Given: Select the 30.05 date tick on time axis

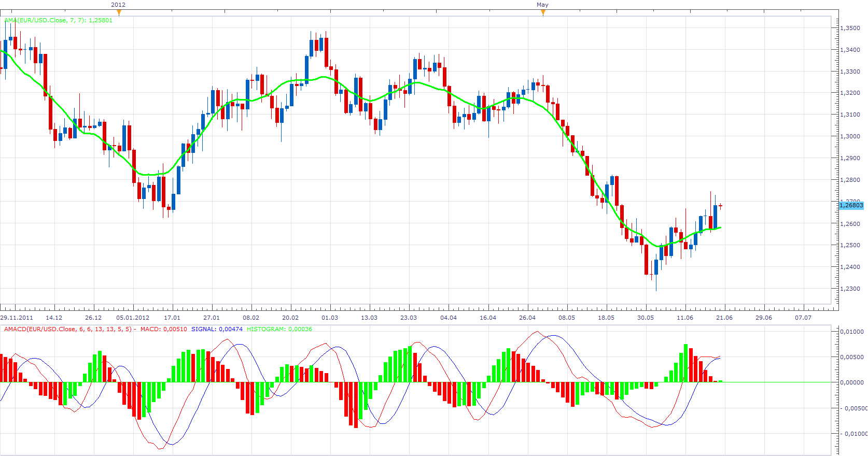Looking at the screenshot, I should tap(646, 318).
